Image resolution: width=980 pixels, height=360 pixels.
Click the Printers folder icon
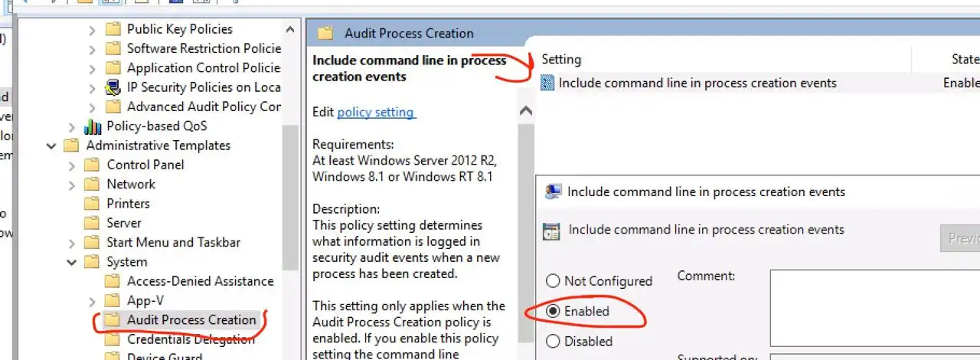tap(93, 204)
